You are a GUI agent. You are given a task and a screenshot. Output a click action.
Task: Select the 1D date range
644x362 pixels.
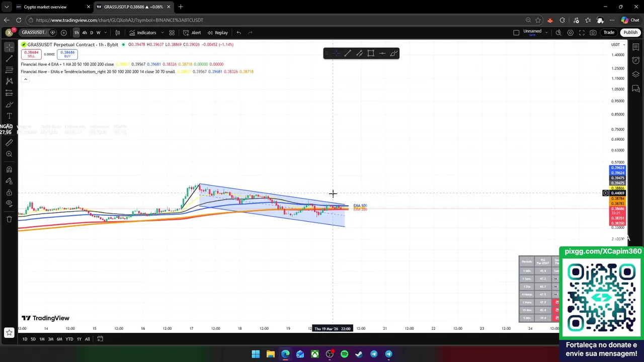coord(25,339)
